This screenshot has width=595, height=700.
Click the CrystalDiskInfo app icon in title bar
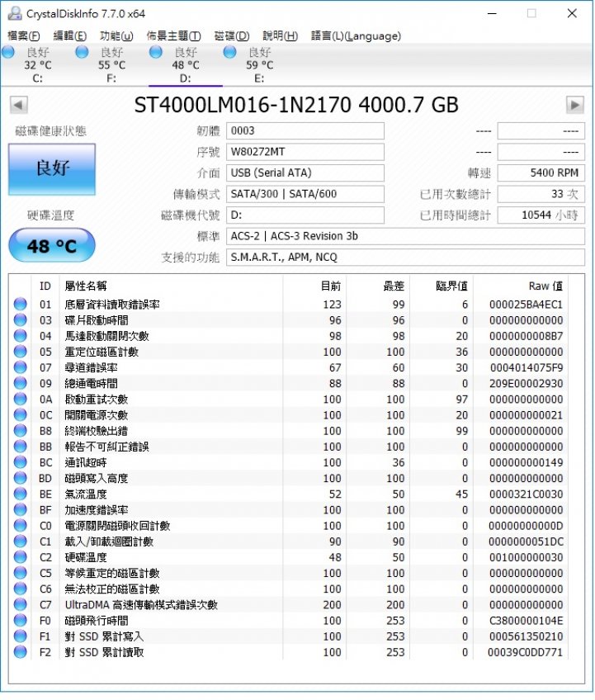tap(14, 13)
